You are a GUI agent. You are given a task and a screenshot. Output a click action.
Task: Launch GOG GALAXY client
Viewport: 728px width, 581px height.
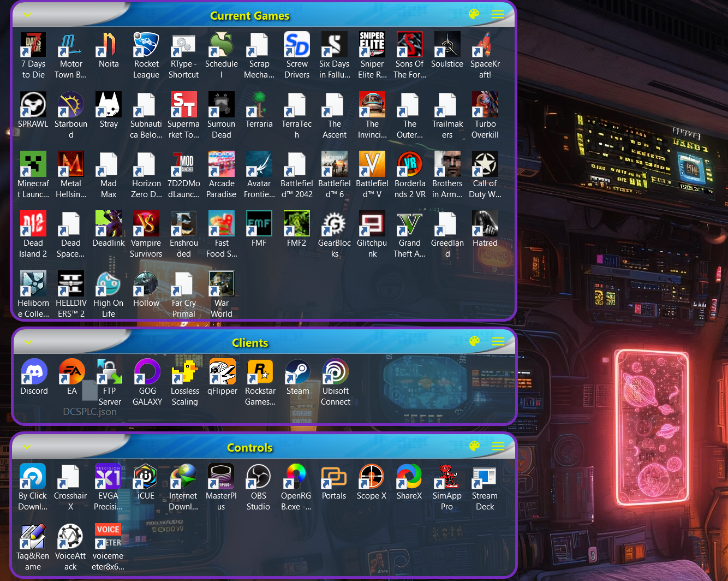(x=147, y=372)
